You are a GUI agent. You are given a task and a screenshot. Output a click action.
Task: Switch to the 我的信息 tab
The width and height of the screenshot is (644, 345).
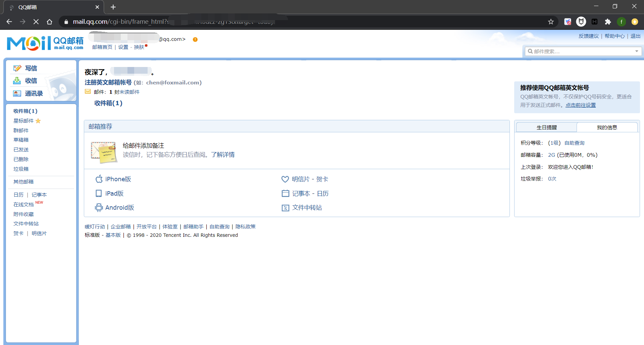click(x=607, y=128)
